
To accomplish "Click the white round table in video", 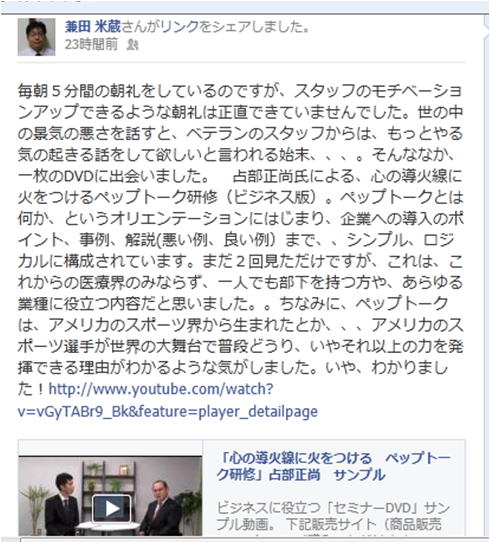I will click(x=109, y=526).
